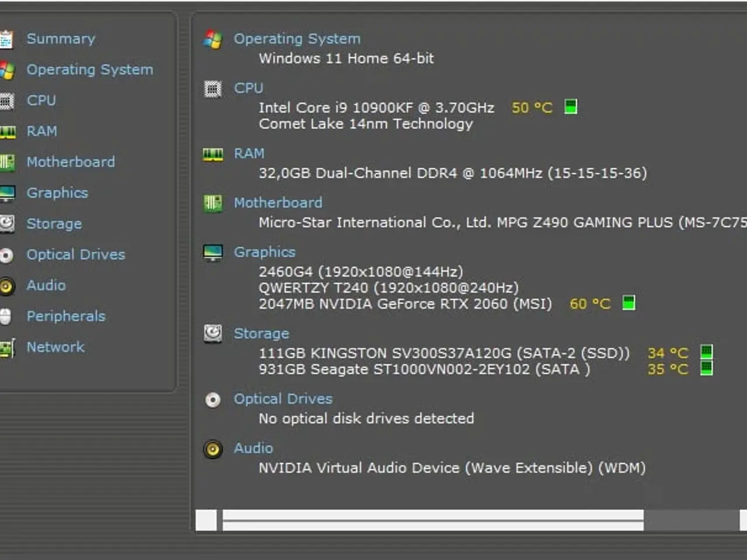Click '931GB Seagate ST1000VN002-2EY102' storage text
The image size is (747, 560).
[x=395, y=370]
